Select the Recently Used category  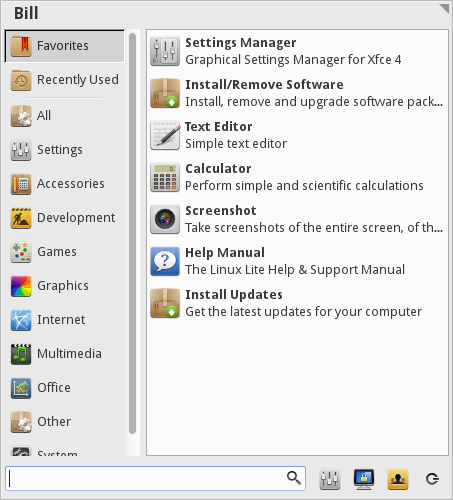65,80
